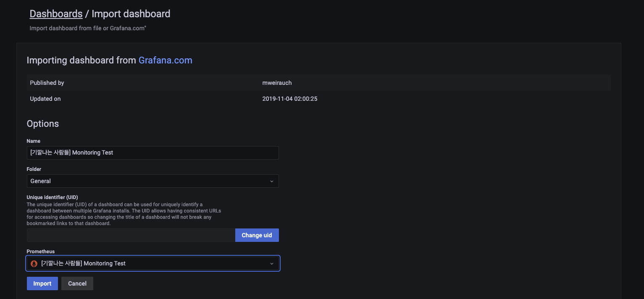Click 'Import dashboard from file' subtitle
644x299 pixels.
[x=88, y=28]
